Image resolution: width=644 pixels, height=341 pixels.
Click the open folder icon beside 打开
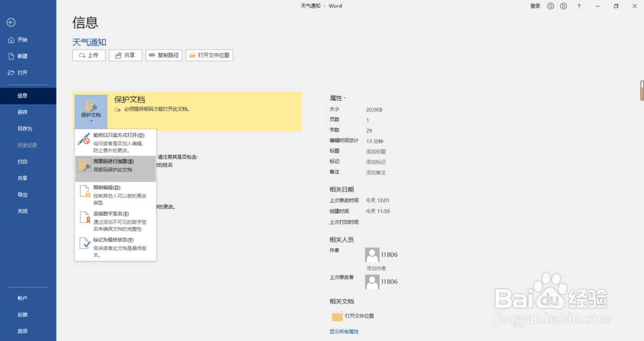point(11,73)
